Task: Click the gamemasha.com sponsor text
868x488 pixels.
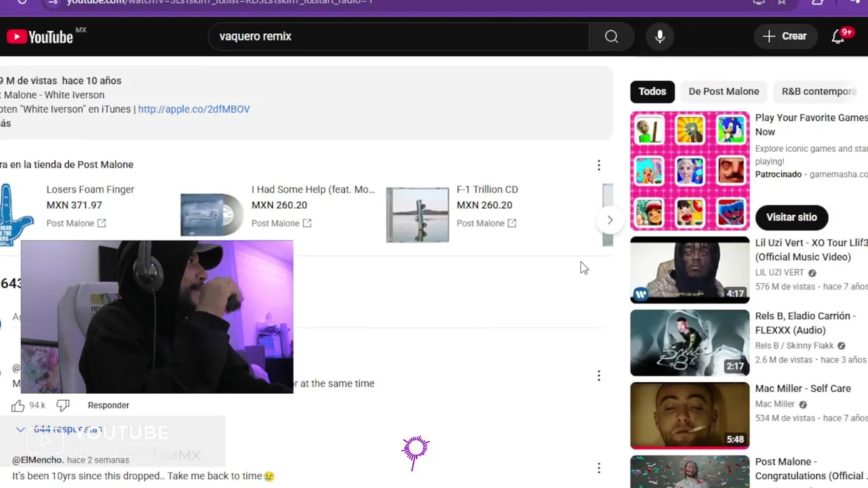Action: (839, 175)
